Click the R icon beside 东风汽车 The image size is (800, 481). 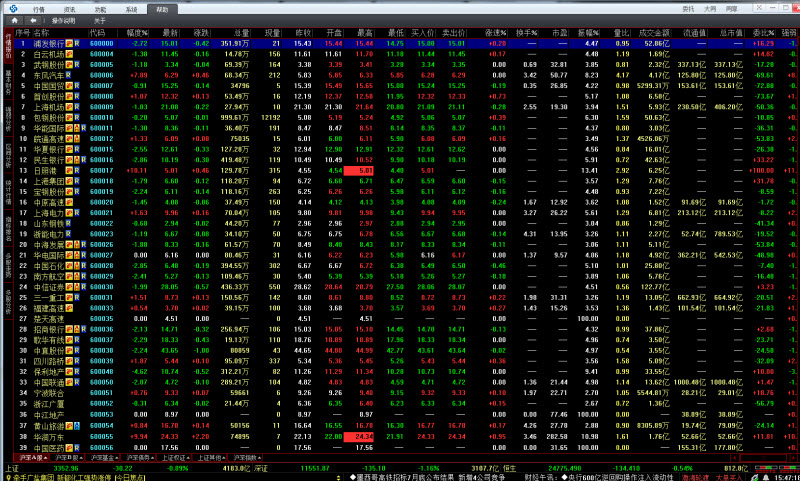68,75
